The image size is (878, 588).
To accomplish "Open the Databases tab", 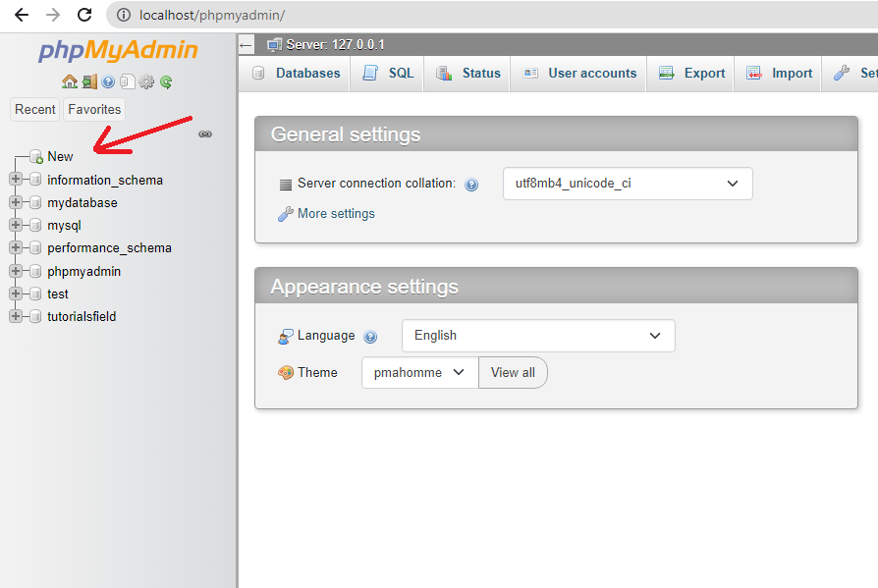I will coord(297,74).
